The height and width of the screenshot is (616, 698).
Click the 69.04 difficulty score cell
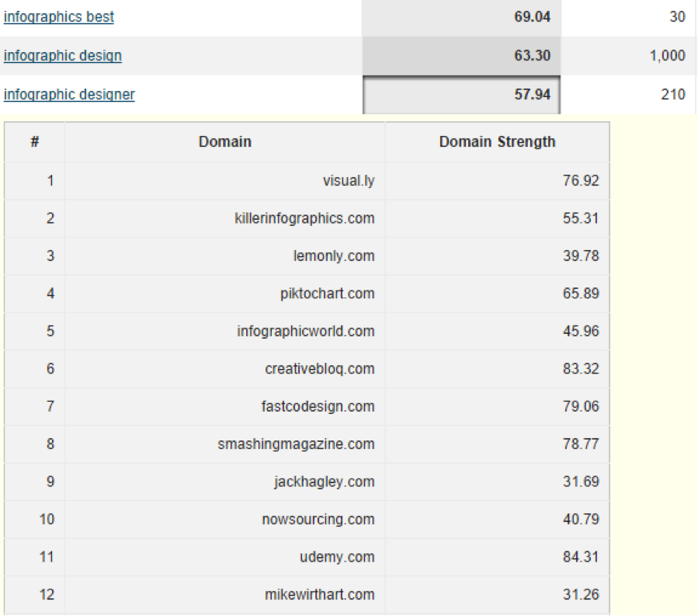(x=462, y=17)
